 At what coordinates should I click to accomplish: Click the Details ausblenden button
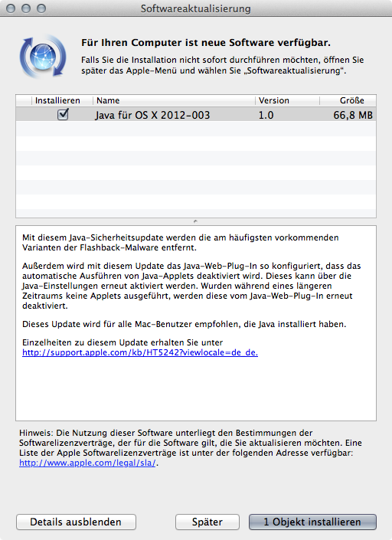(76, 522)
